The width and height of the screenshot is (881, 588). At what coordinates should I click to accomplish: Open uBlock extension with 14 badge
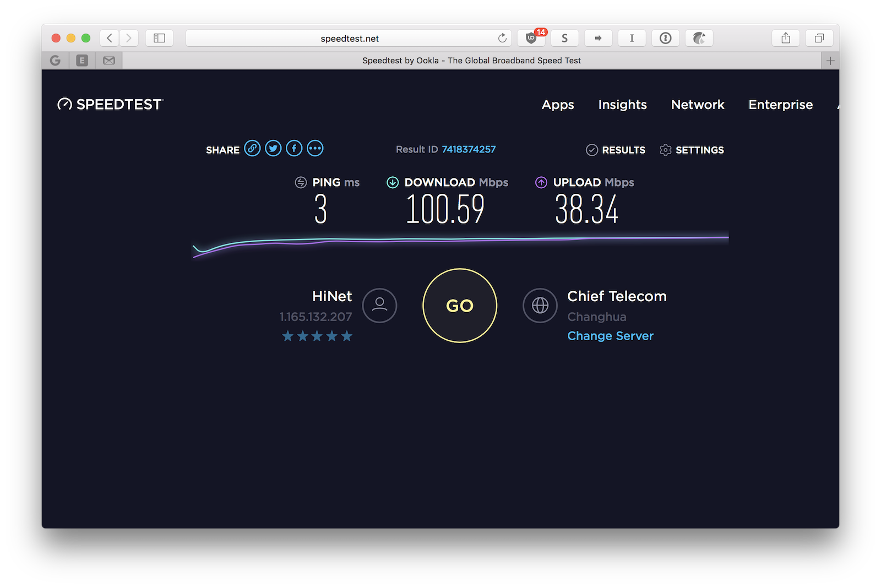pos(531,38)
